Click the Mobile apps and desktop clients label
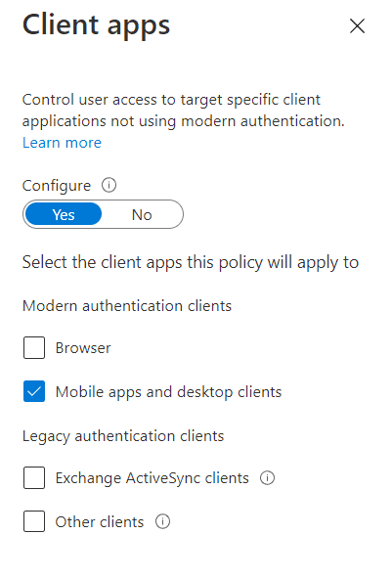 coord(168,392)
